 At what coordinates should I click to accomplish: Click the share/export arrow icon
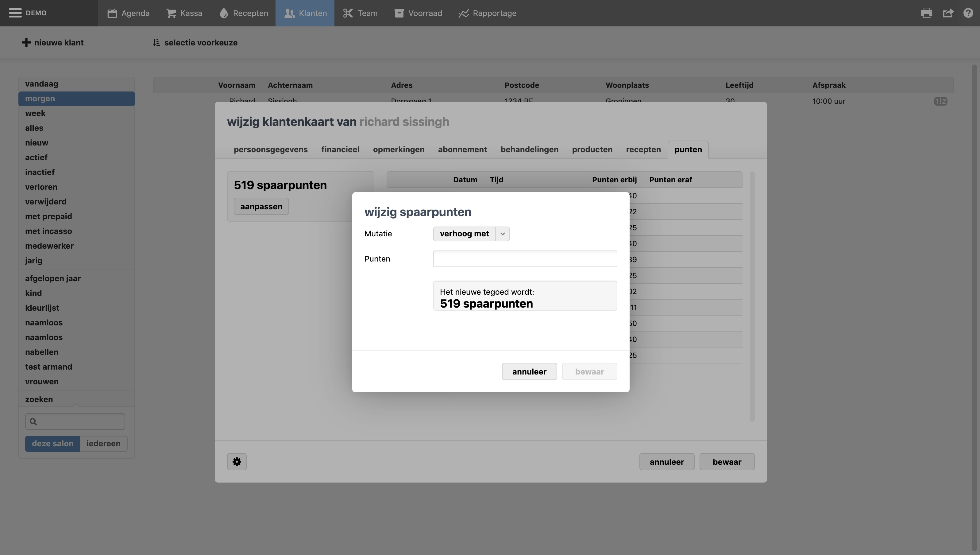[x=948, y=13]
